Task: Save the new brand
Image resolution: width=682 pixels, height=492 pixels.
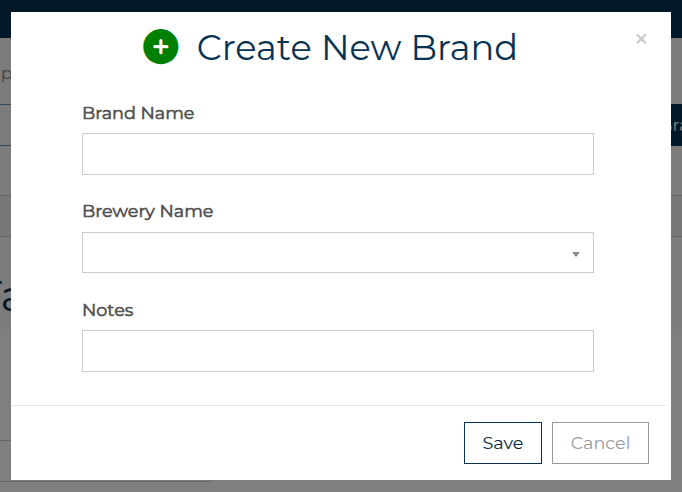Action: pos(502,443)
